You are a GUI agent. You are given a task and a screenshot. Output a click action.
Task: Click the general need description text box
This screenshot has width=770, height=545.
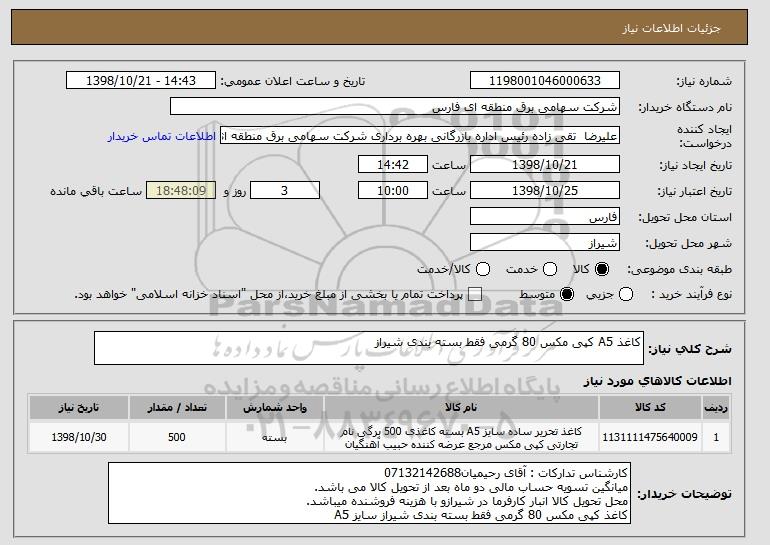click(369, 348)
